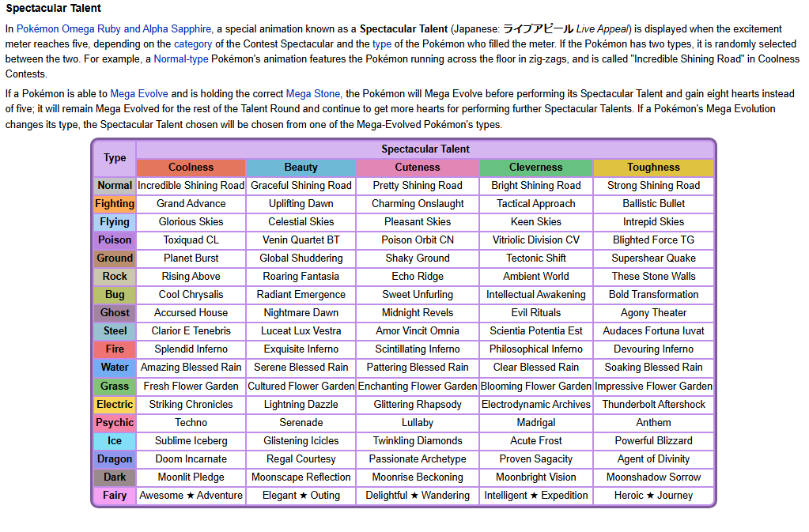Click the Steel type row header

click(115, 331)
